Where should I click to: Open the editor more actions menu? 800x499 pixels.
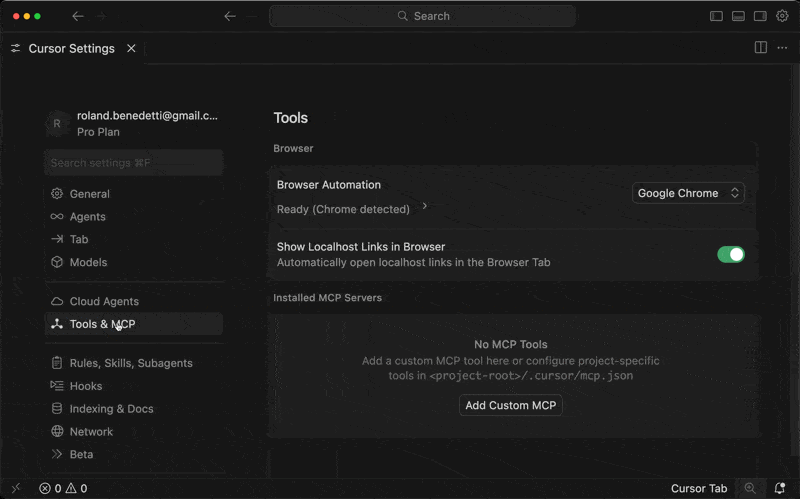tap(781, 48)
